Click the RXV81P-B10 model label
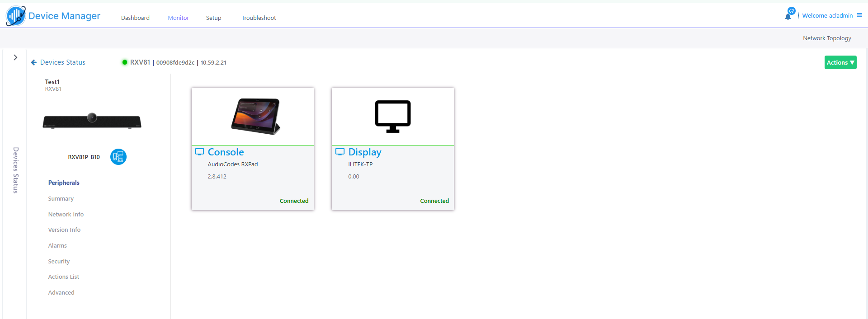Viewport: 868px width, 319px height. point(84,157)
